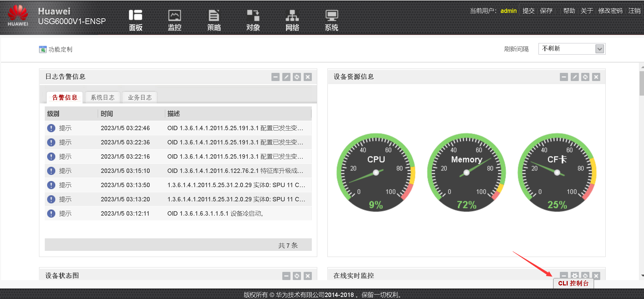Open the 网络 network section
The width and height of the screenshot is (644, 299).
pos(292,20)
